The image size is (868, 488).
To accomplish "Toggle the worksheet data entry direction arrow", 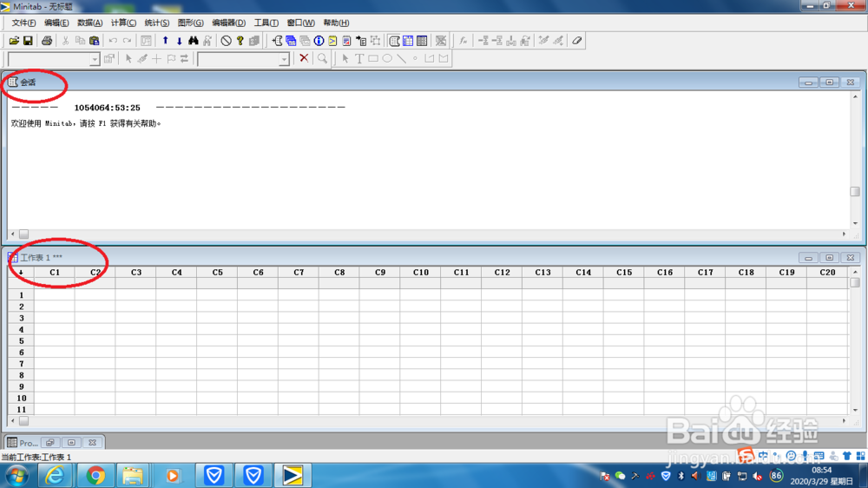I will (x=21, y=273).
